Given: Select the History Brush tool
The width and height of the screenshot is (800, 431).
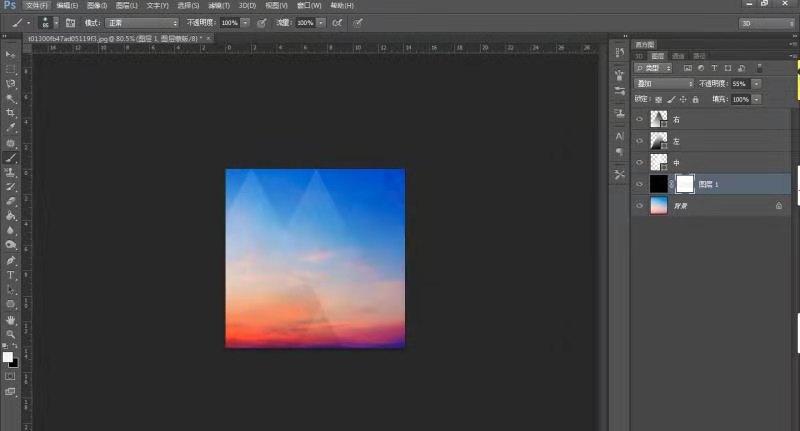Looking at the screenshot, I should click(x=10, y=187).
